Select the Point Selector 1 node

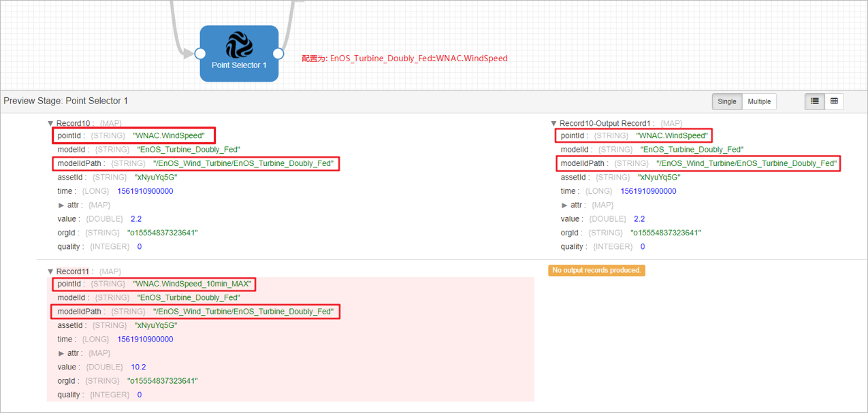tap(238, 65)
